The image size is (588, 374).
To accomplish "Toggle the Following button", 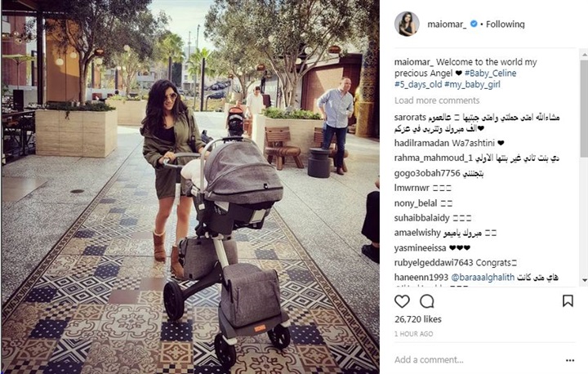I will pos(506,24).
